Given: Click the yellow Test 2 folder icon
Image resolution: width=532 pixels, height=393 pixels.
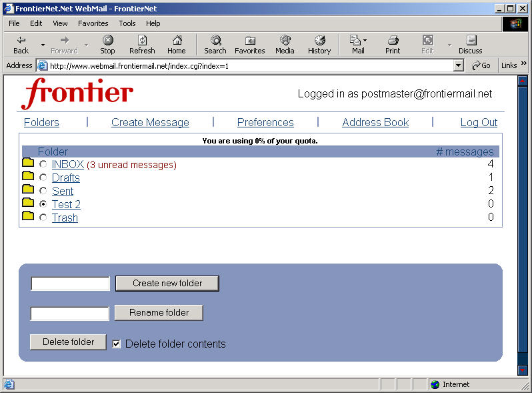Looking at the screenshot, I should click(x=28, y=202).
